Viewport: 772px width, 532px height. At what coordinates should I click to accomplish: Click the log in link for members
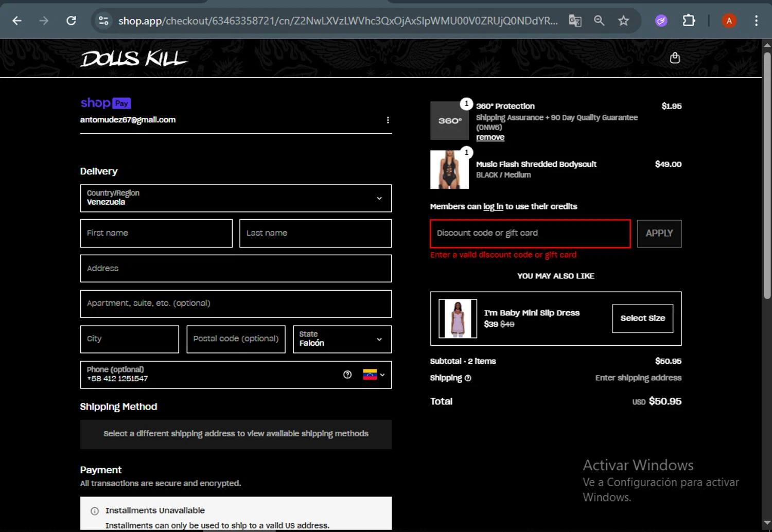(493, 206)
